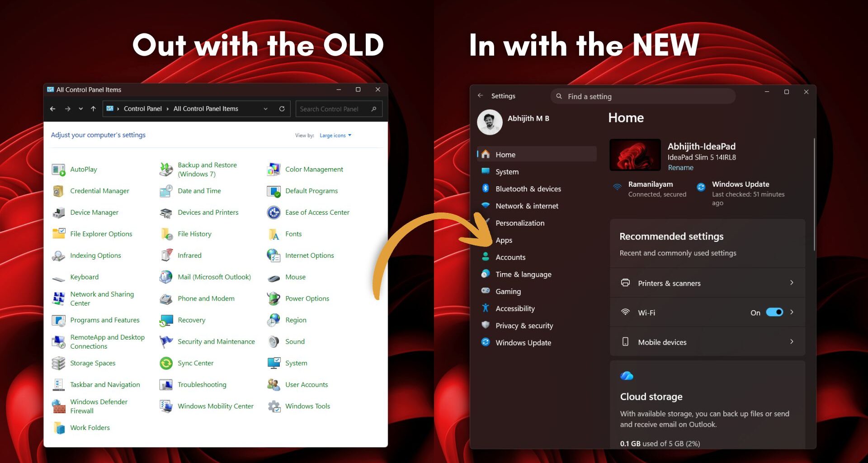Open the 'View by: Large icons' dropdown
The height and width of the screenshot is (463, 868).
335,135
